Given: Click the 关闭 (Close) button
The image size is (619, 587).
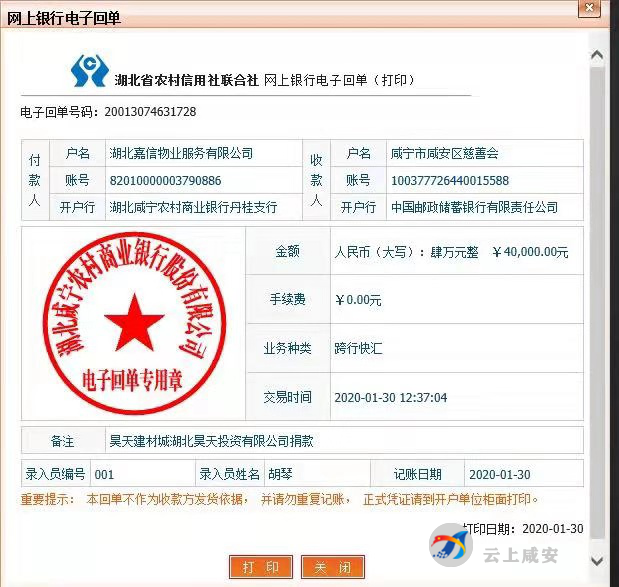Looking at the screenshot, I should [332, 567].
